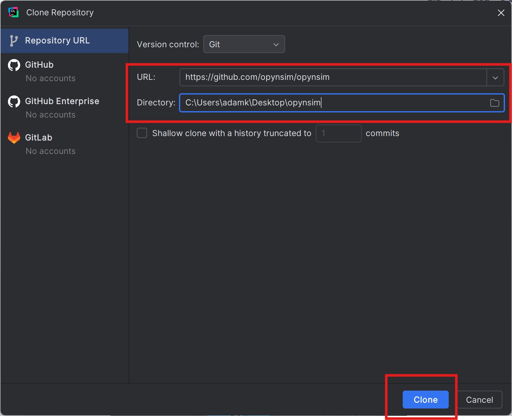The image size is (512, 420).
Task: Click the GitHub Enterprise octocat icon
Action: pyautogui.click(x=14, y=102)
